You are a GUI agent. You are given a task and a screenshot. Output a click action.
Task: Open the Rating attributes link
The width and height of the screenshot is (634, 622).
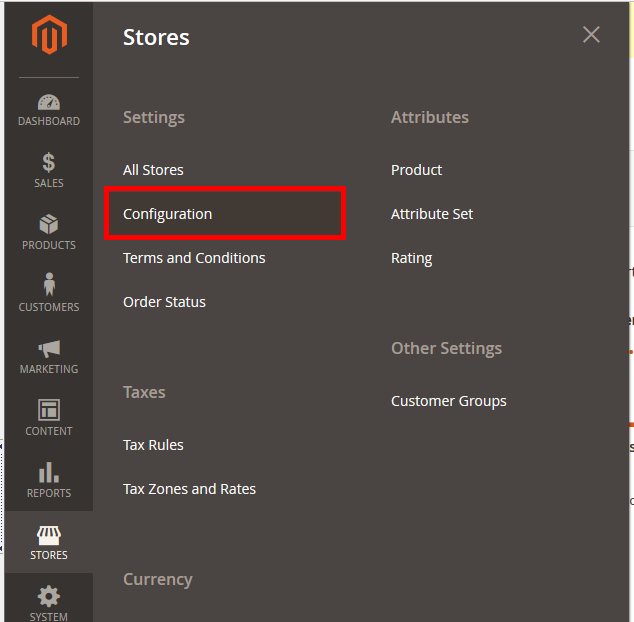click(x=411, y=258)
